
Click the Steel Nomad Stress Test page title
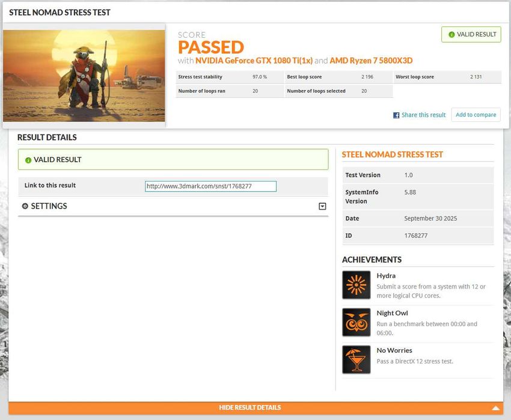coord(60,13)
